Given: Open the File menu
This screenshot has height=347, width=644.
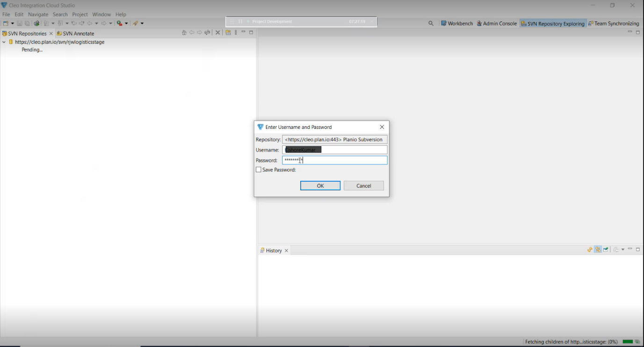Looking at the screenshot, I should coord(6,14).
